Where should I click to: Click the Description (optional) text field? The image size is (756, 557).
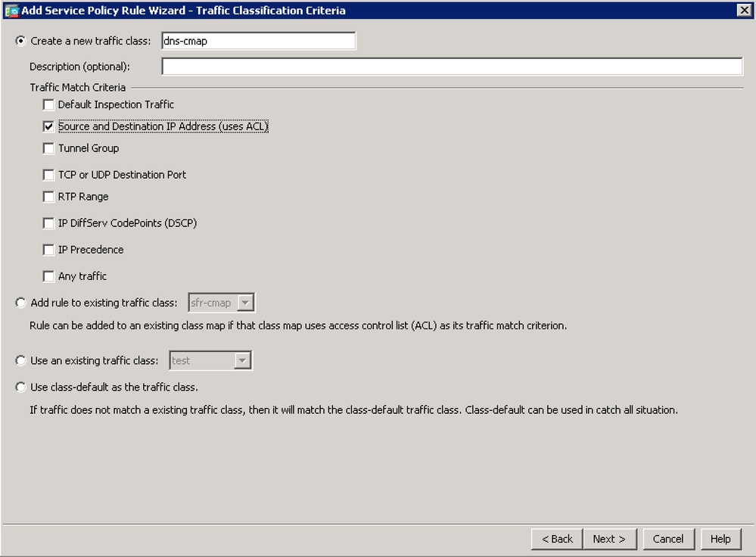coord(453,67)
